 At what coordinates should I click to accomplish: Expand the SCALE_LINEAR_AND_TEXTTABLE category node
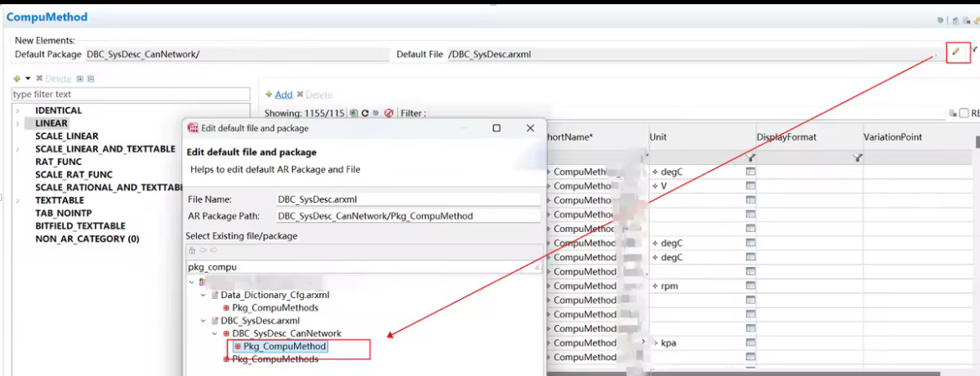[x=18, y=149]
